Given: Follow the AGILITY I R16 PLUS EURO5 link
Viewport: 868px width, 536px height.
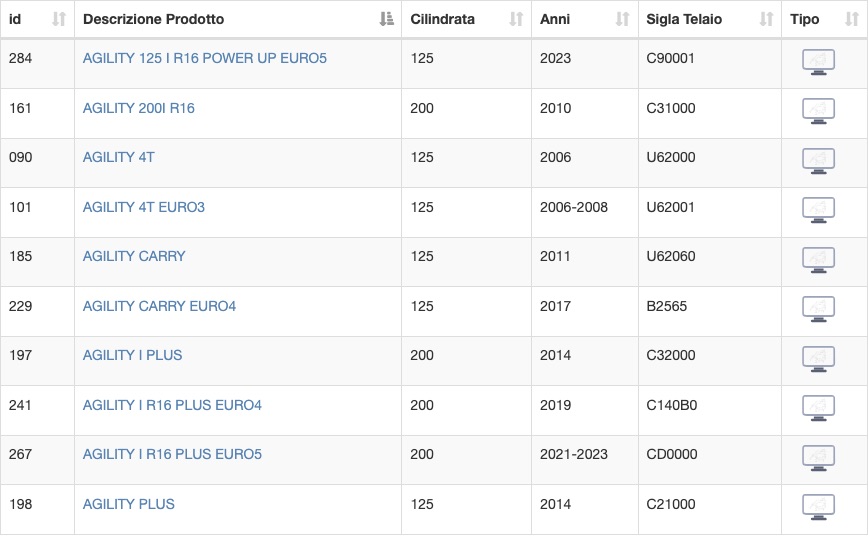Looking at the screenshot, I should tap(172, 454).
